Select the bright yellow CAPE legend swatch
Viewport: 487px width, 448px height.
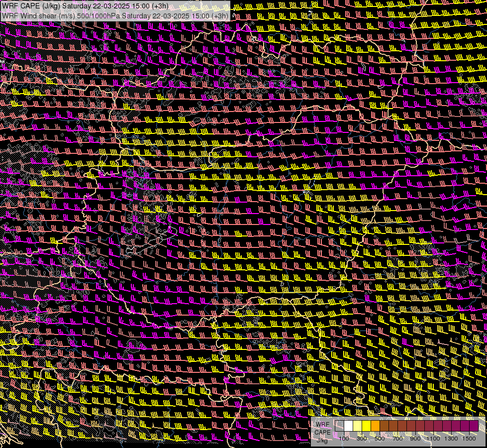click(x=367, y=426)
